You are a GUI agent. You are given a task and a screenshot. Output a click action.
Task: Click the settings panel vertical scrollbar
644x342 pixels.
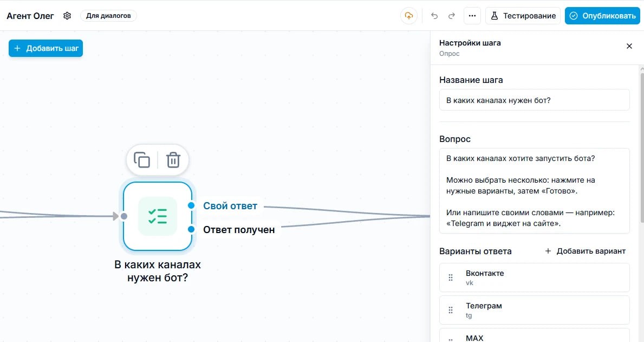point(642,148)
